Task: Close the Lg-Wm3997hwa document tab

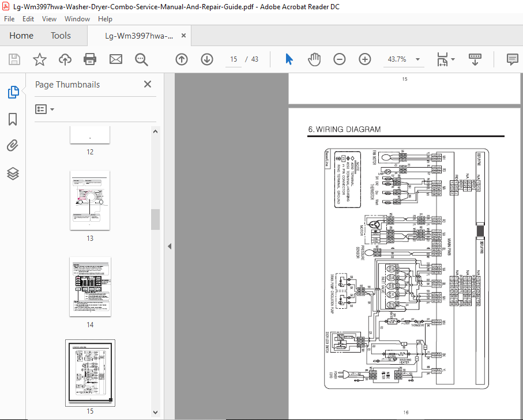Action: point(183,36)
